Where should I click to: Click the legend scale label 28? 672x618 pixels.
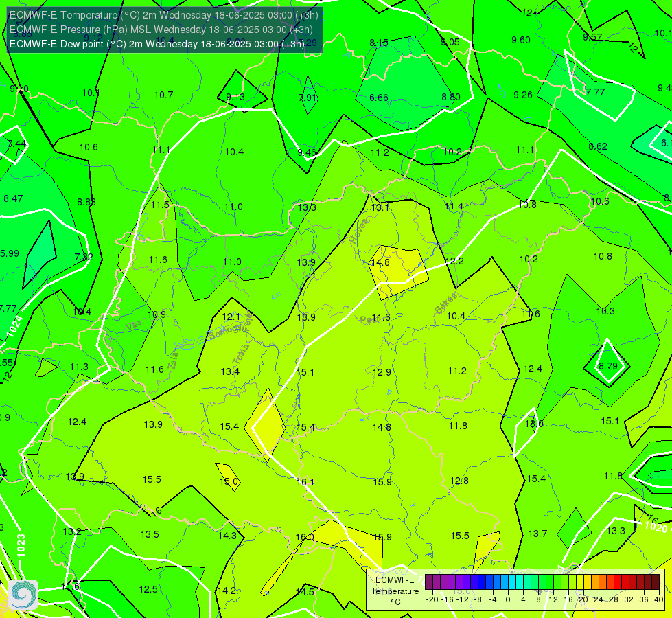[613, 599]
